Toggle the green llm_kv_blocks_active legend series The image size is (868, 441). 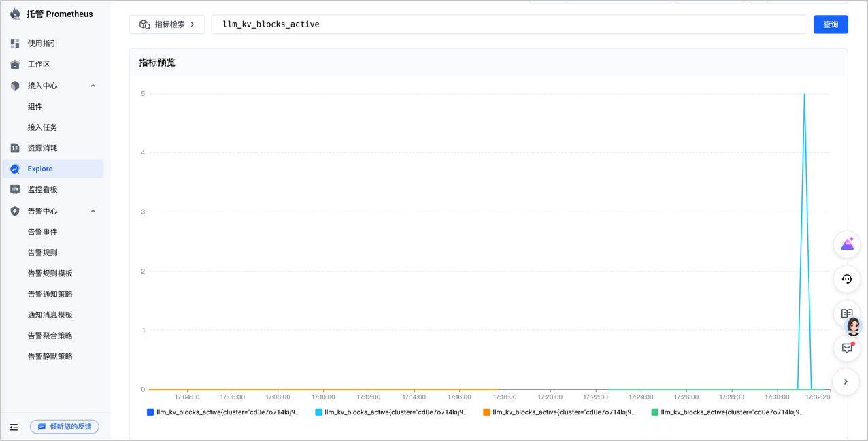coord(728,412)
